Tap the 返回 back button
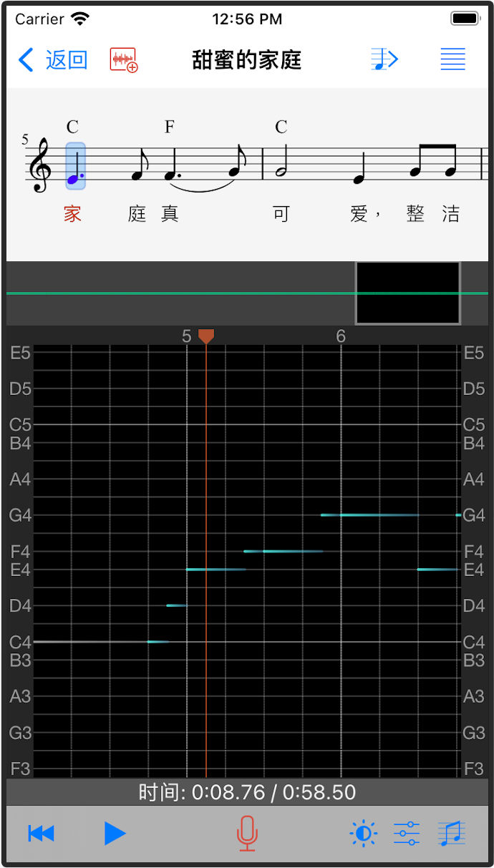 53,60
